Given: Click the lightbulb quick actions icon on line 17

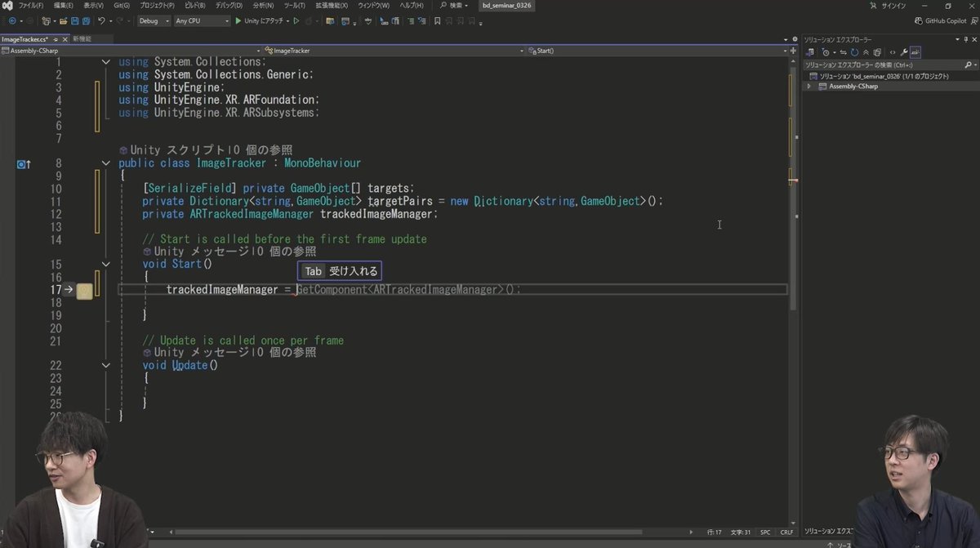Looking at the screenshot, I should [x=84, y=290].
